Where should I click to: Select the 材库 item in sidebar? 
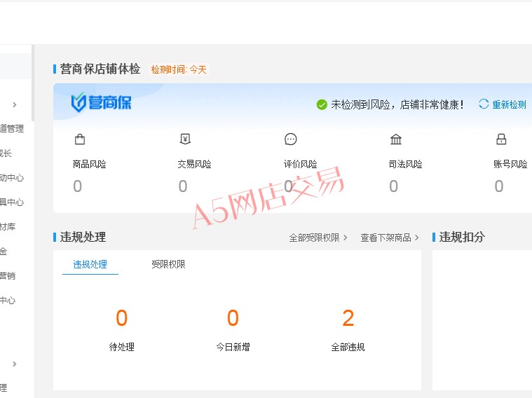pyautogui.click(x=7, y=226)
